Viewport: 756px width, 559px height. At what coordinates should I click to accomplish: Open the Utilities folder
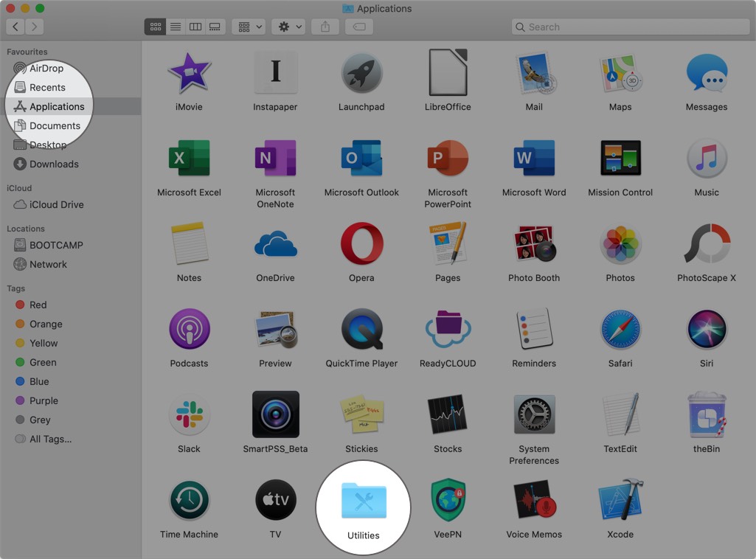tap(364, 500)
